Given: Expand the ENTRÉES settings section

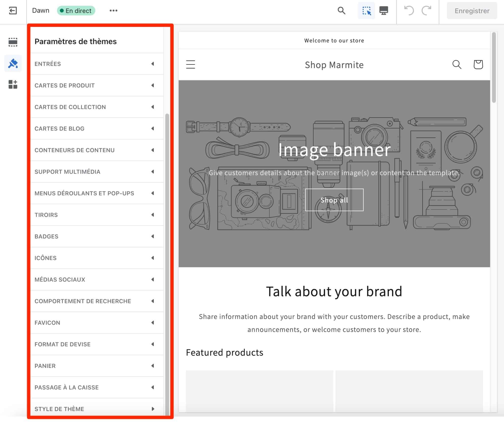Looking at the screenshot, I should tap(97, 64).
